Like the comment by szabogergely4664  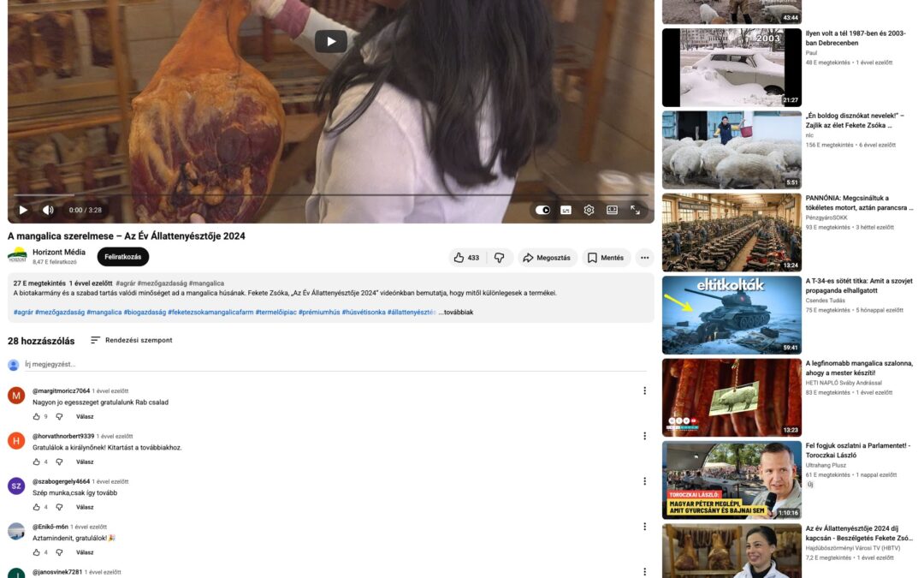point(37,507)
